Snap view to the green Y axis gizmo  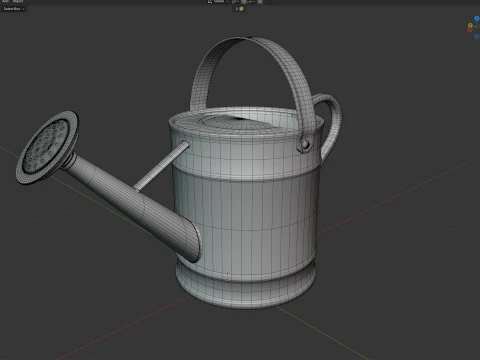click(x=470, y=25)
